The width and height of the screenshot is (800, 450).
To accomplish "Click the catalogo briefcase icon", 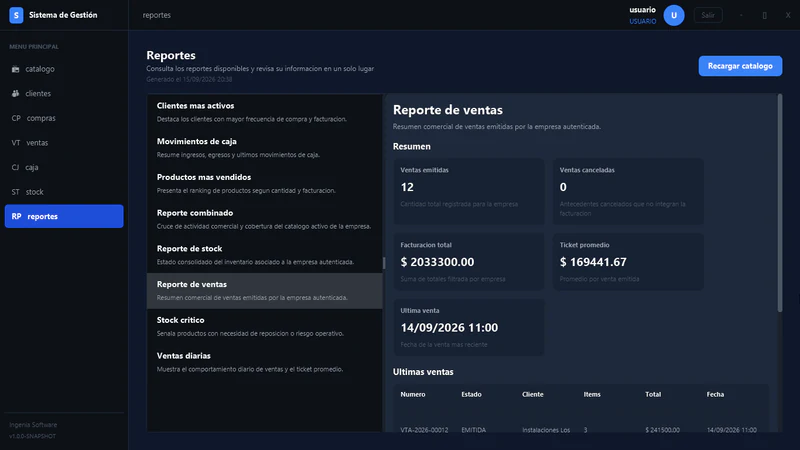I will tap(15, 69).
